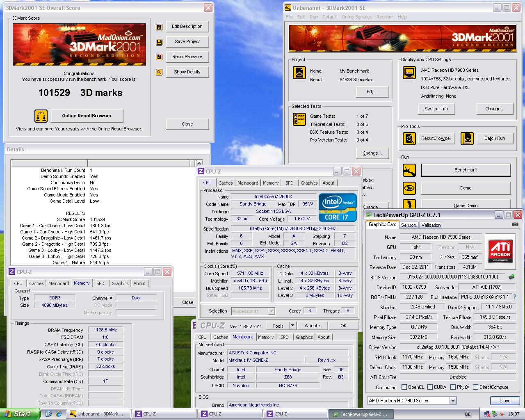Open Graphics tab in CPU-Z Mainboard window
525x420 pixels.
[x=304, y=337]
